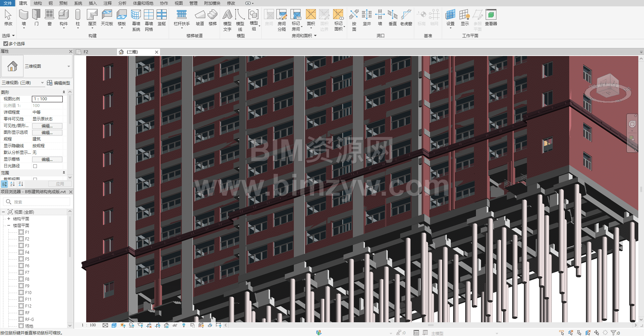
Task: Click the project browser 搜索 field
Action: coord(37,202)
